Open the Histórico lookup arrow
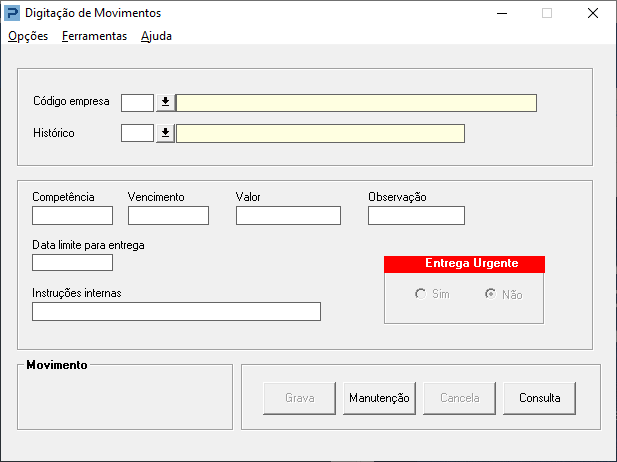617x462 pixels. click(165, 133)
